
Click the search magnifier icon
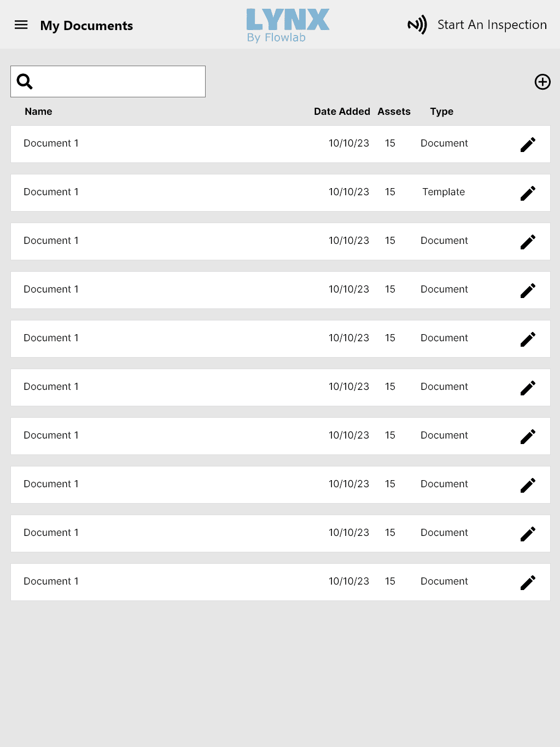click(25, 81)
